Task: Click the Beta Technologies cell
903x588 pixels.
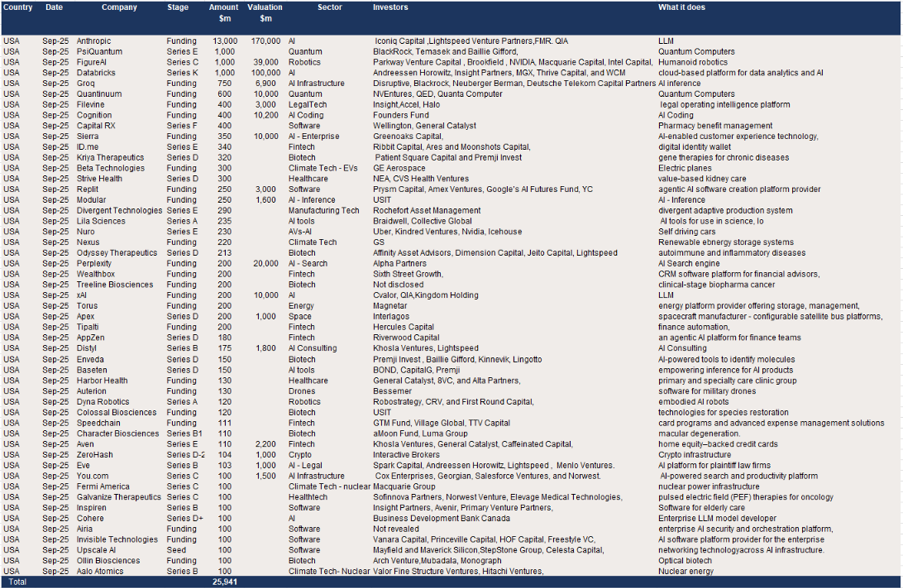Action: point(111,168)
